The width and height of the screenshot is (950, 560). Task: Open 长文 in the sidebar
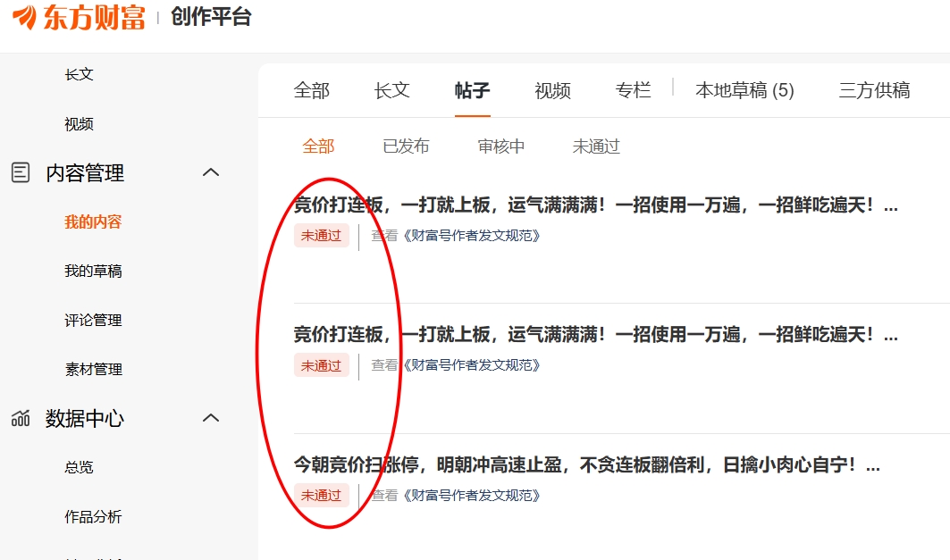[x=79, y=74]
